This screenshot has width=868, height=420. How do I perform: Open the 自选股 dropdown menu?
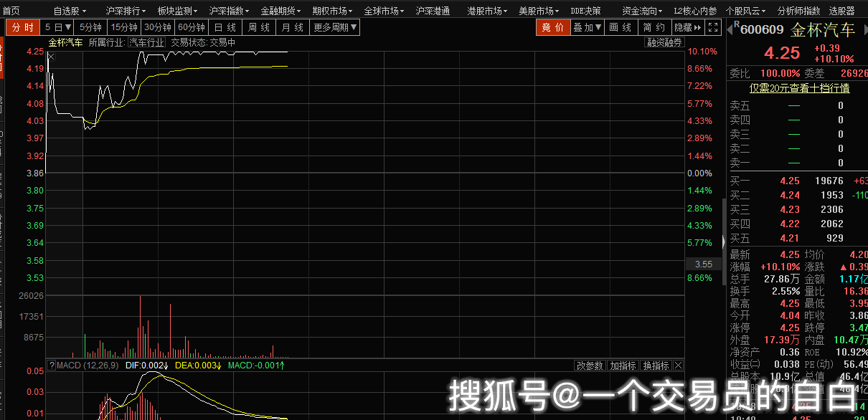click(70, 11)
